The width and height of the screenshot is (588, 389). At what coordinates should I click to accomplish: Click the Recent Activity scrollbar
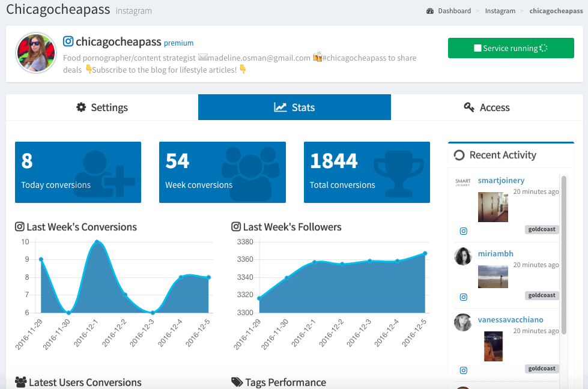[x=563, y=255]
